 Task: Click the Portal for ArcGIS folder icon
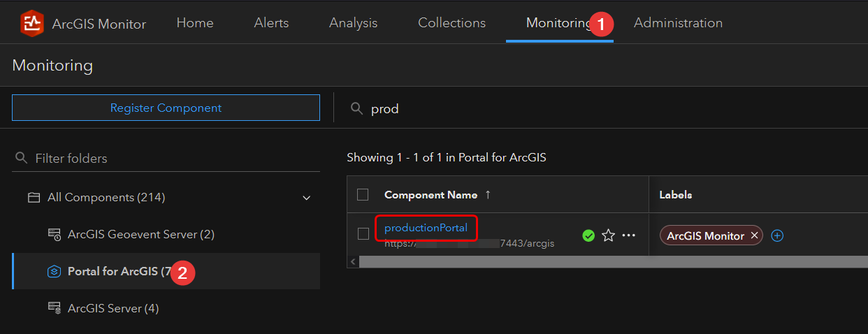[54, 272]
